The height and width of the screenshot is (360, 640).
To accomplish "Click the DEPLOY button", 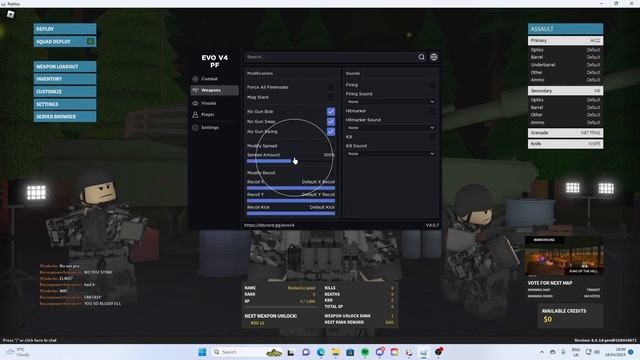I will [65, 29].
